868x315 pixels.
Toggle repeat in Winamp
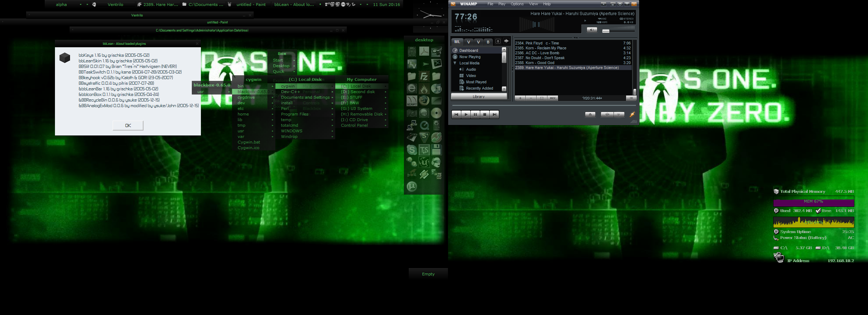point(619,114)
